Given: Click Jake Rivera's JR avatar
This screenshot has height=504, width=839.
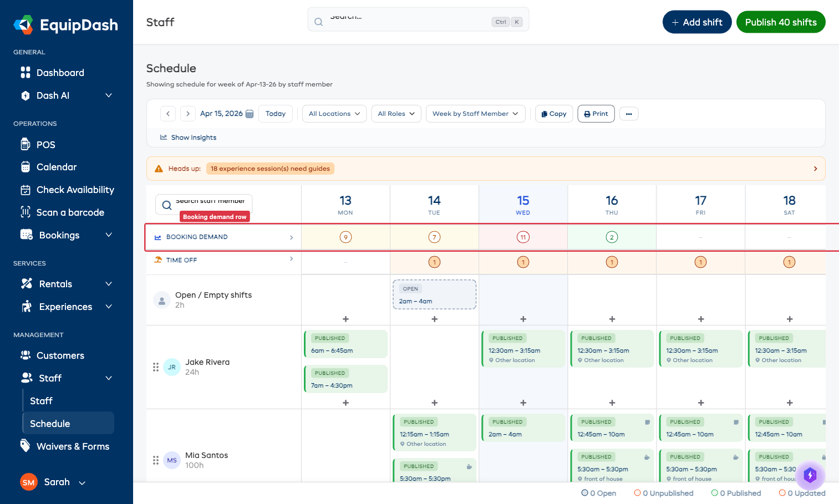Looking at the screenshot, I should pos(172,367).
